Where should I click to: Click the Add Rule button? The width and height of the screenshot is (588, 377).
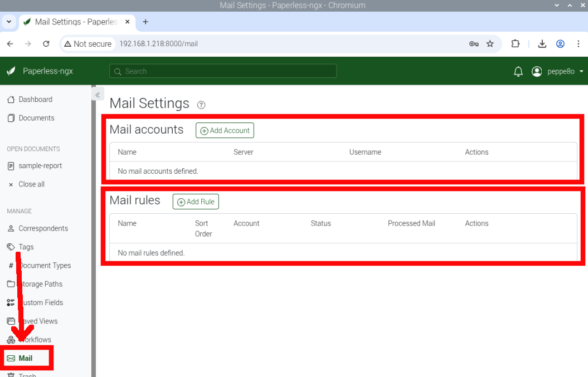click(x=196, y=202)
